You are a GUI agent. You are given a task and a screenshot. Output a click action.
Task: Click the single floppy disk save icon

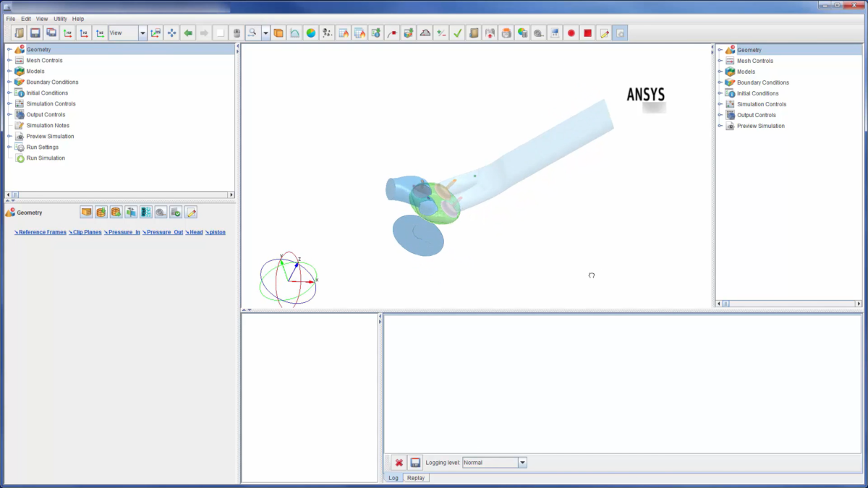[35, 33]
